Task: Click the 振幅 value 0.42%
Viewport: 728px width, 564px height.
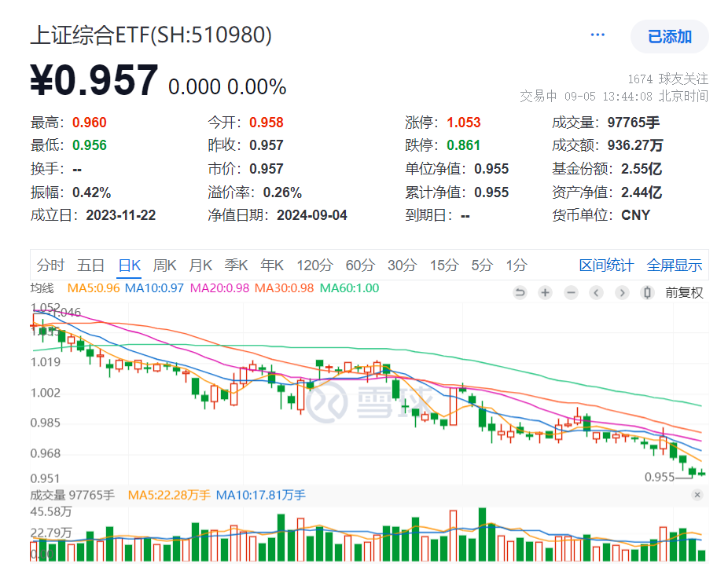Action: click(x=91, y=192)
